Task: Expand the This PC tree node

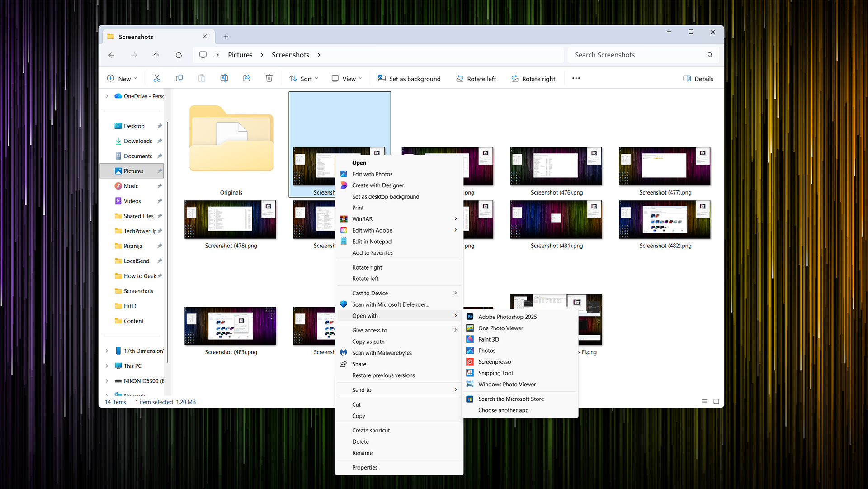Action: pyautogui.click(x=107, y=366)
